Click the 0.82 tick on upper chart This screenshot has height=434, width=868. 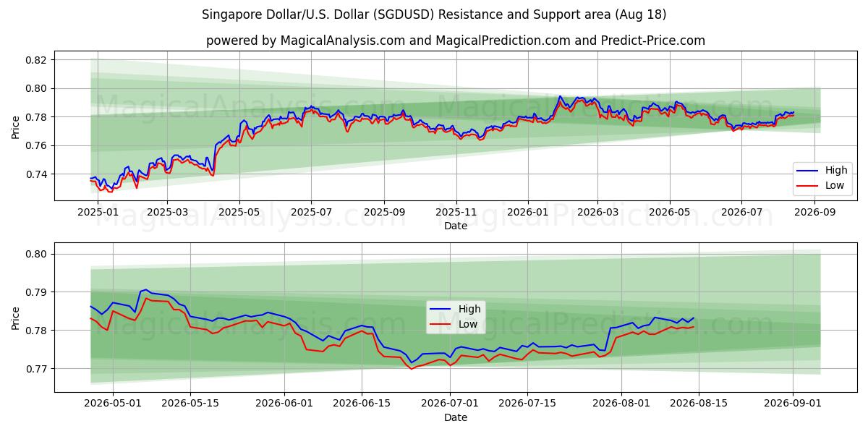(35, 60)
